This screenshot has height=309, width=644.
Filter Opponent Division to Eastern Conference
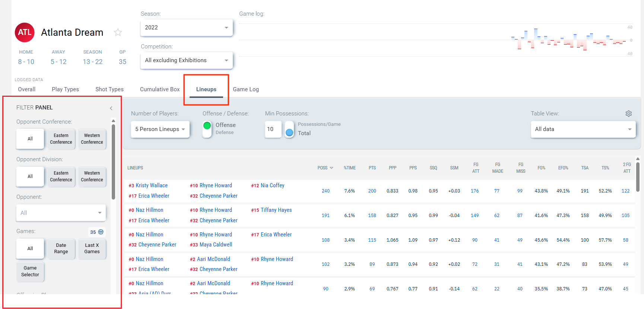[x=61, y=176]
